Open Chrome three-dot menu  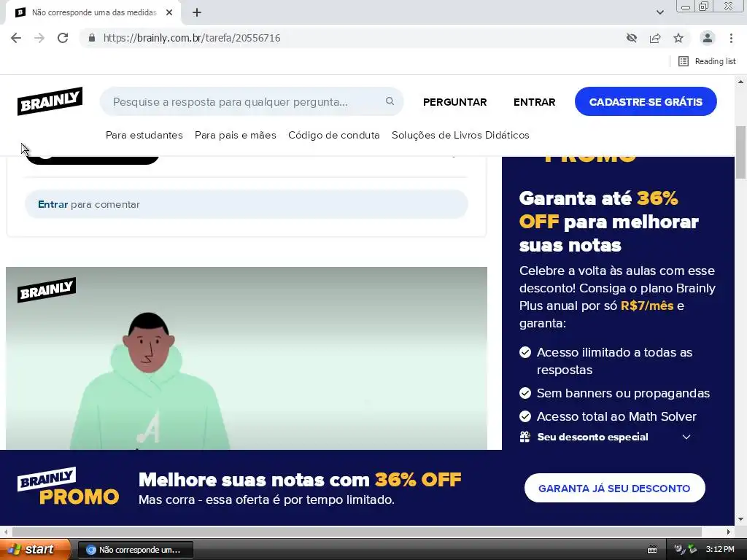click(731, 38)
